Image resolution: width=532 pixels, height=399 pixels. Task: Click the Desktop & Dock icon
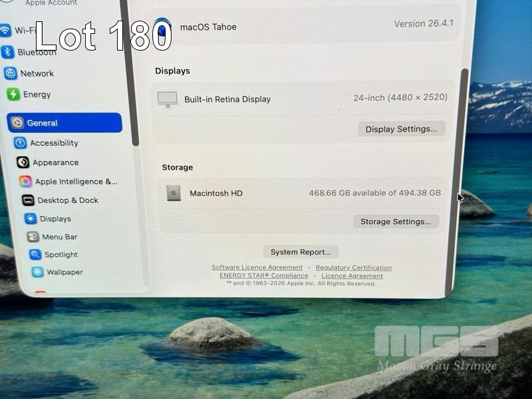click(28, 200)
